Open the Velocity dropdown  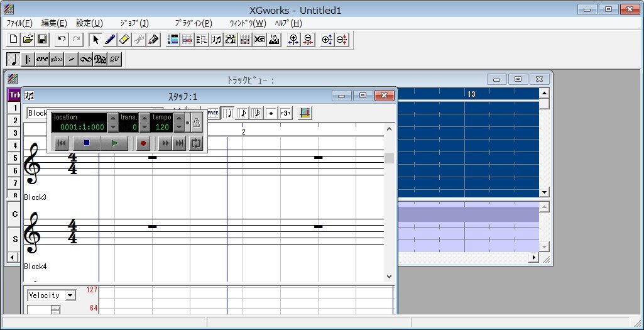point(70,295)
